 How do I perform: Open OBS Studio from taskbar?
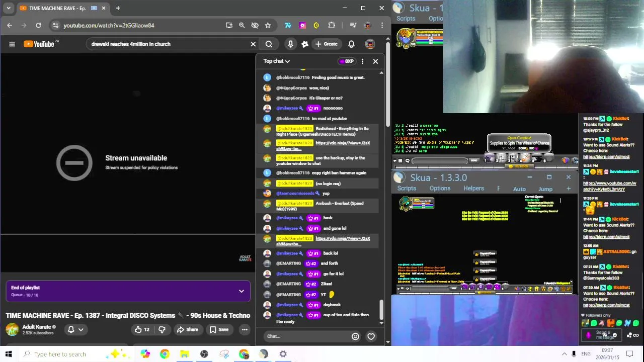(204, 354)
